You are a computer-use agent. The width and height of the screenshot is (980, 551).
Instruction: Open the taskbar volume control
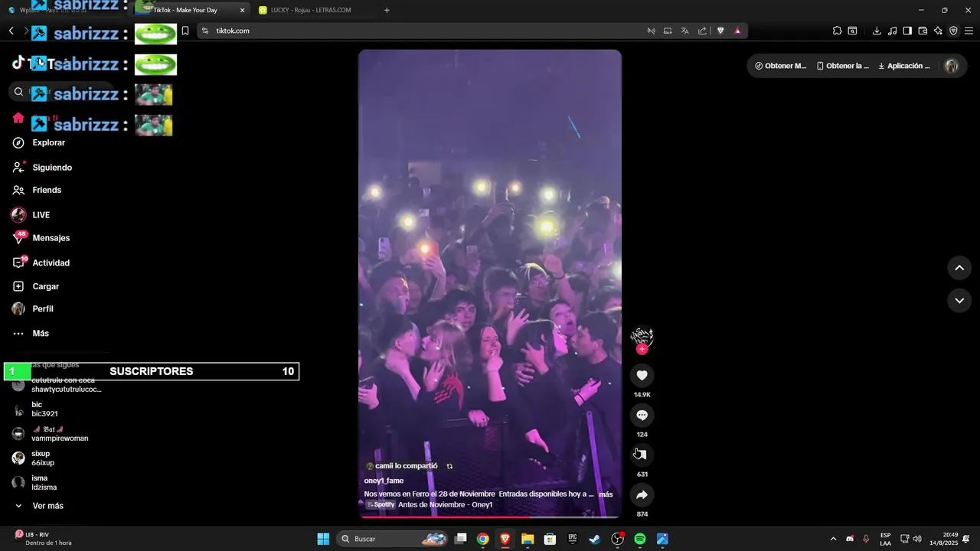click(x=917, y=539)
